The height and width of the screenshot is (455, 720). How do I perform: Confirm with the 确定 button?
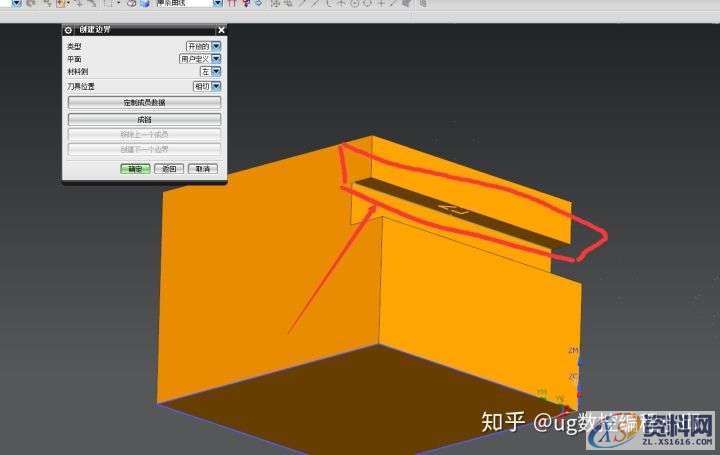[134, 169]
